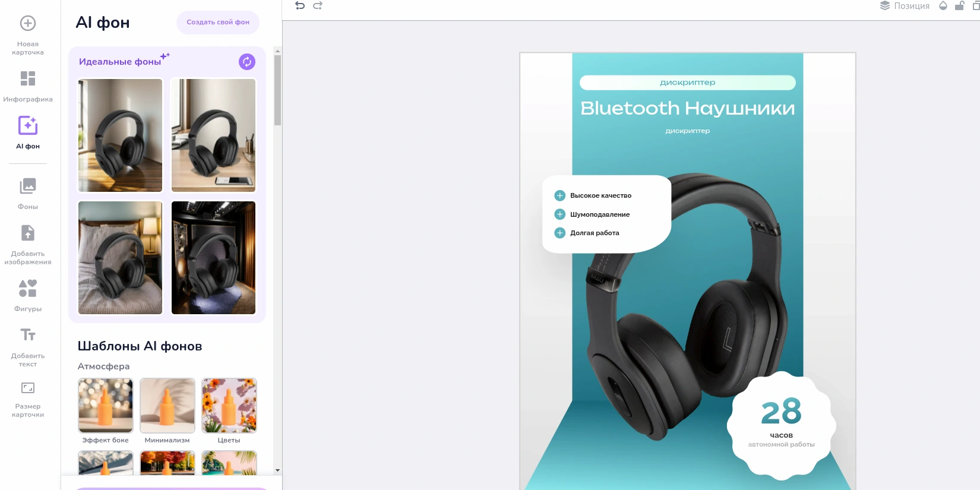This screenshot has width=980, height=490.
Task: Select the Добавить изображения tool
Action: (28, 244)
